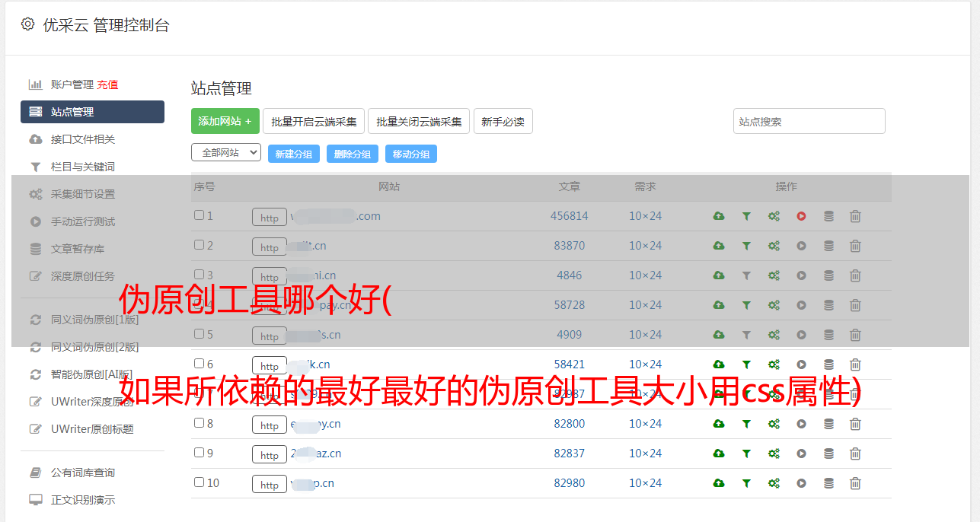Click the play icon in row 10
The image size is (980, 522).
pos(801,483)
